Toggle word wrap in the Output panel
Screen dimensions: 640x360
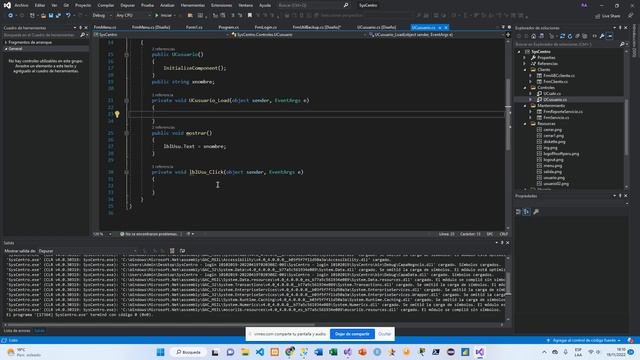pyautogui.click(x=182, y=251)
